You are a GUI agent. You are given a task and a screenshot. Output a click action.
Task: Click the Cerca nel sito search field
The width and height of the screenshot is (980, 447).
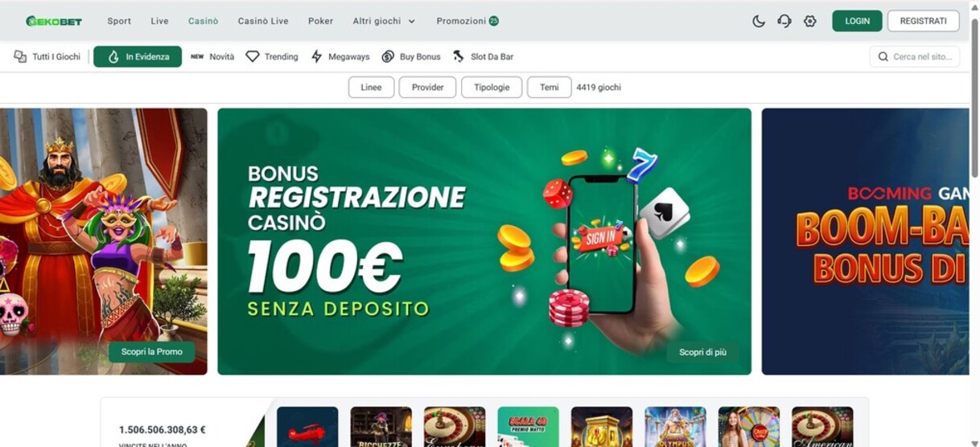point(914,56)
